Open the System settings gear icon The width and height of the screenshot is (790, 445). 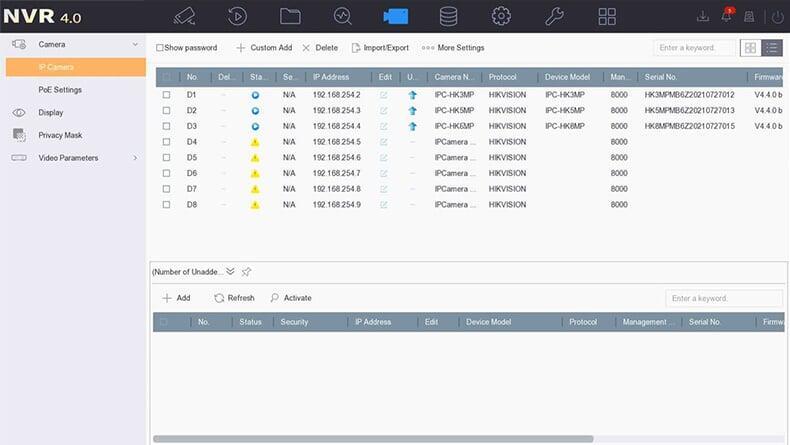tap(501, 16)
